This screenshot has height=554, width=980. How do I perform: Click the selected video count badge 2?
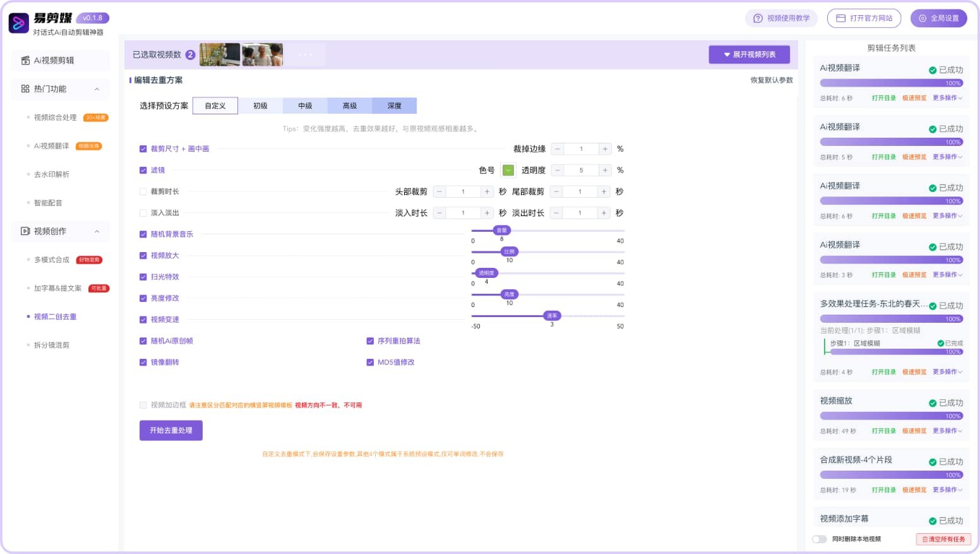(x=190, y=55)
